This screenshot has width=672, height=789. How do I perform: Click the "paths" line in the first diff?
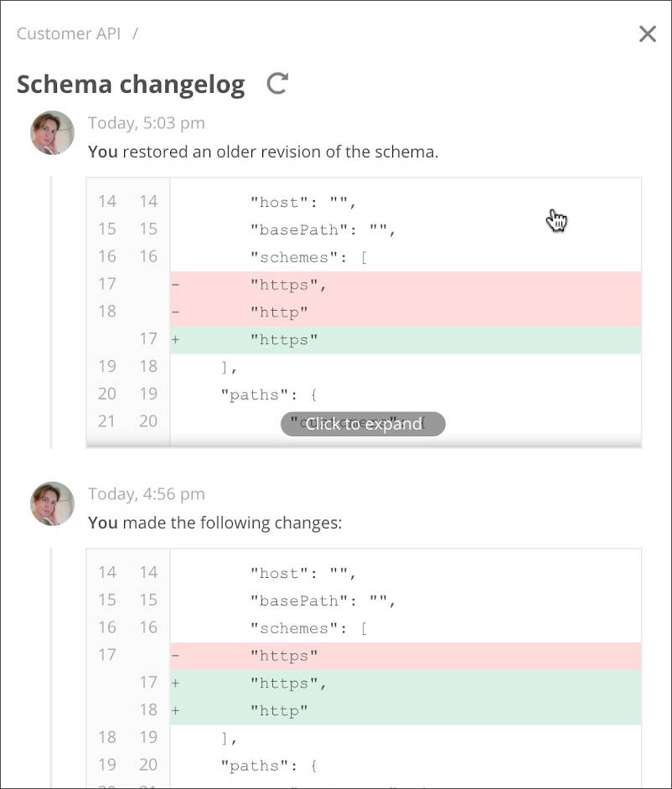pos(406,395)
